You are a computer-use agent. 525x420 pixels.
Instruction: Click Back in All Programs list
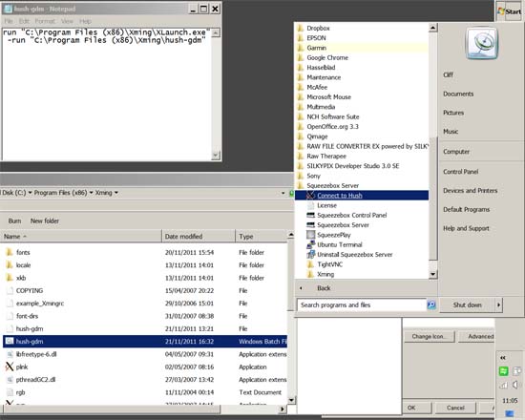coord(324,288)
